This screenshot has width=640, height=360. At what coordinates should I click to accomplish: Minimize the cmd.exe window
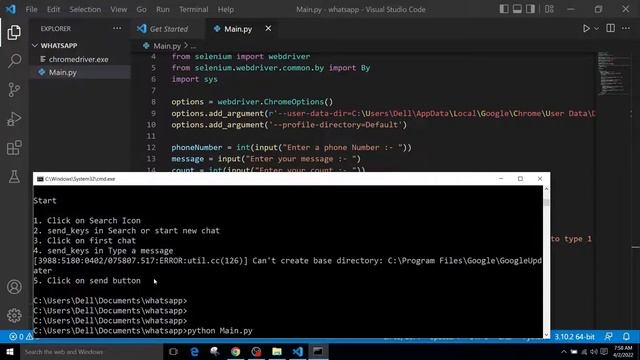point(501,179)
